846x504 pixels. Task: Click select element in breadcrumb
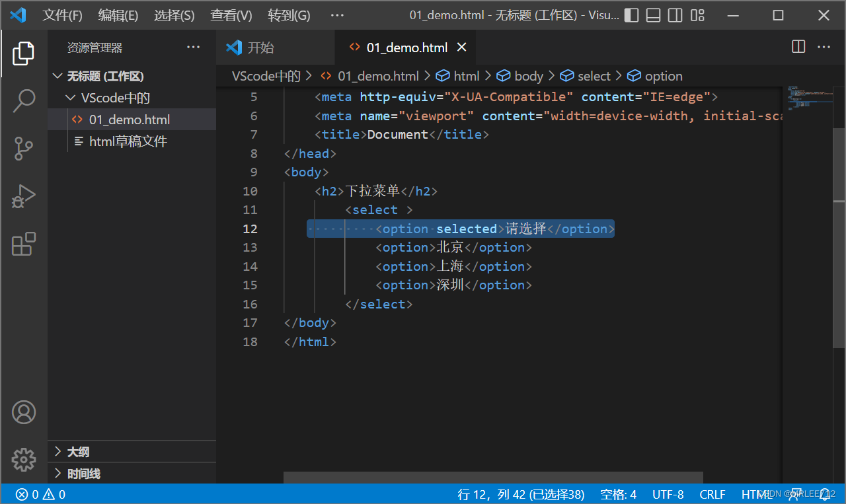pos(585,76)
